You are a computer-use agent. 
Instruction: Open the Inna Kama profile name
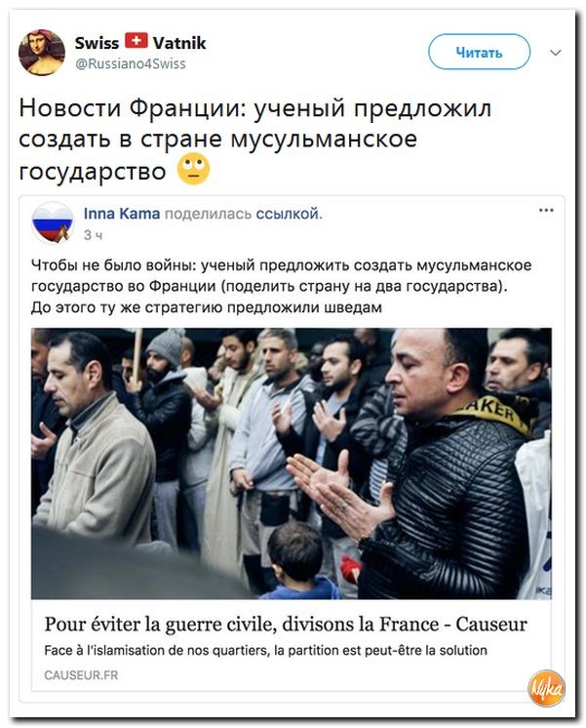(x=122, y=214)
